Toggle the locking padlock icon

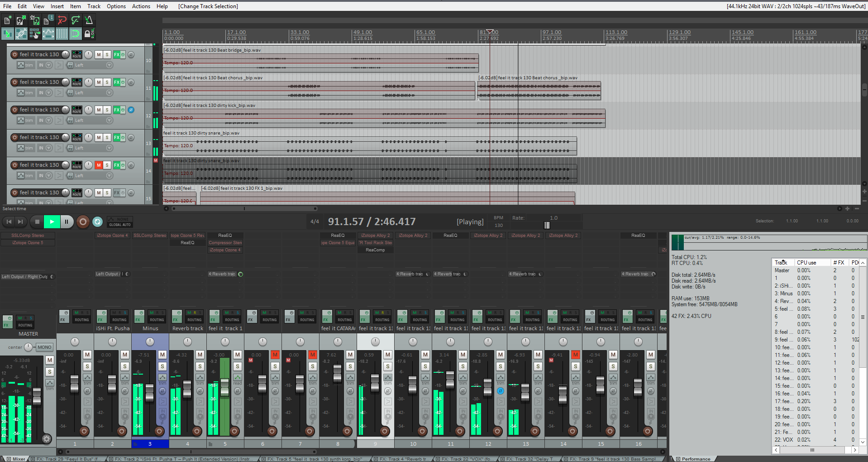click(89, 34)
